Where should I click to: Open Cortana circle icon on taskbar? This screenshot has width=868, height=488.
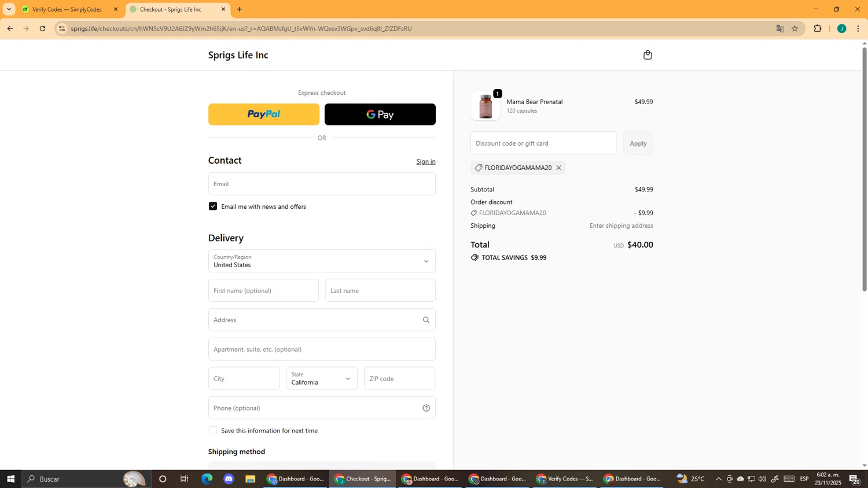pos(163,479)
